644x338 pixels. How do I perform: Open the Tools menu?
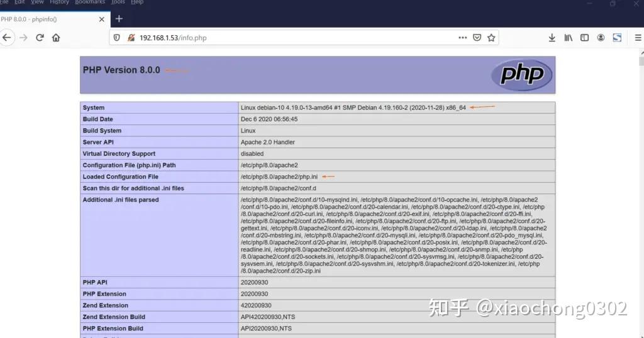point(118,2)
